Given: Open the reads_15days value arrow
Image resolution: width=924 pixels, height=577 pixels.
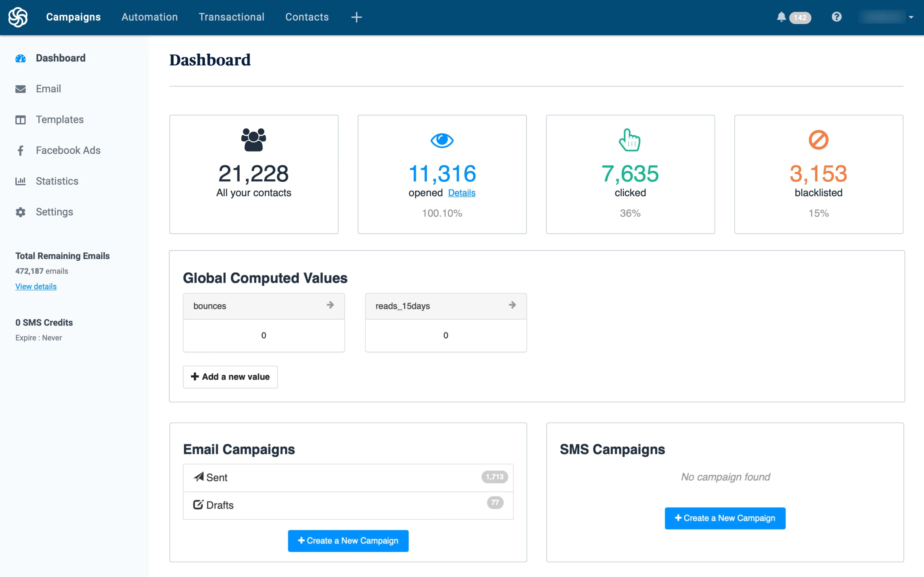Looking at the screenshot, I should pos(512,305).
